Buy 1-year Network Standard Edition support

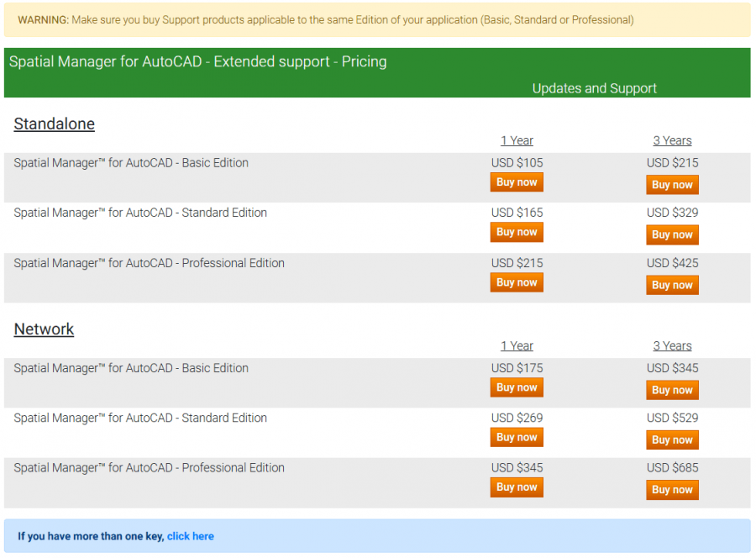click(x=516, y=437)
